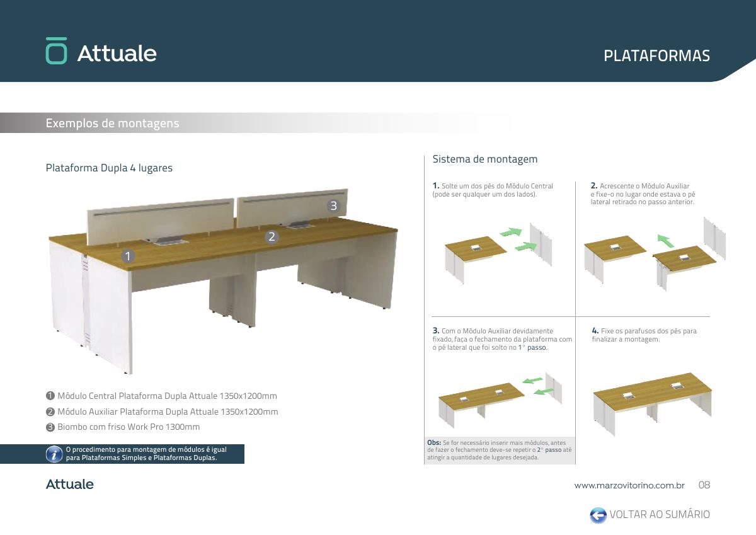The width and height of the screenshot is (756, 535).
Task: Click the PLATAFORMAS header title
Action: click(x=656, y=55)
